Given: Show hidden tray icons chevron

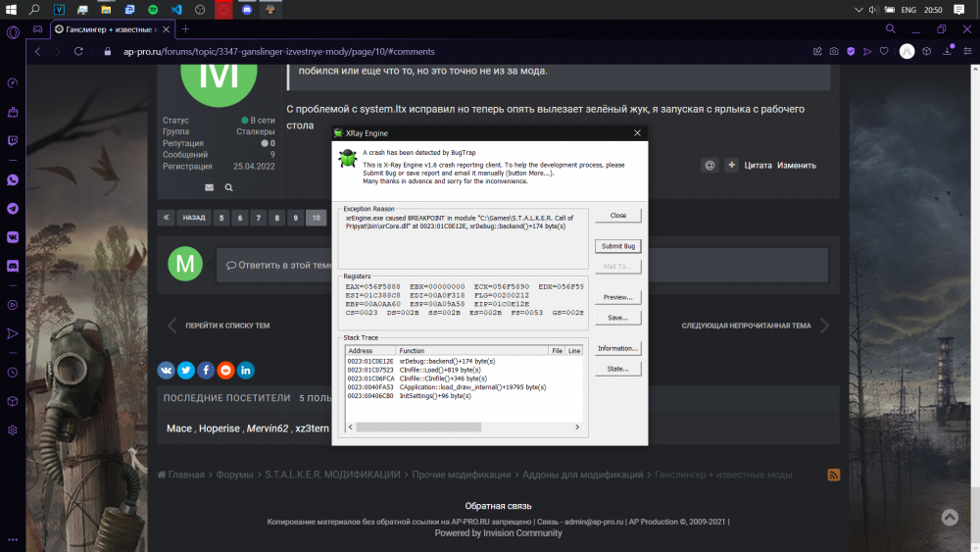Looking at the screenshot, I should [x=858, y=10].
